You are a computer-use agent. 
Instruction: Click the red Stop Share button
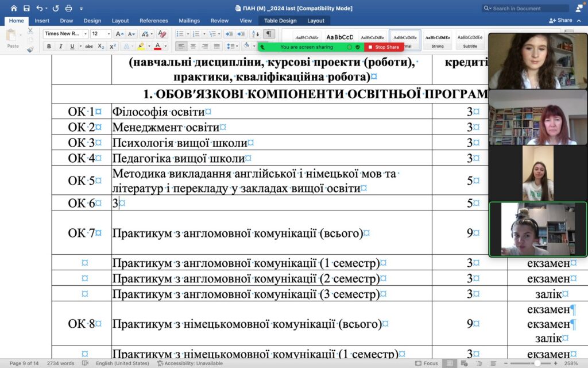click(x=384, y=47)
